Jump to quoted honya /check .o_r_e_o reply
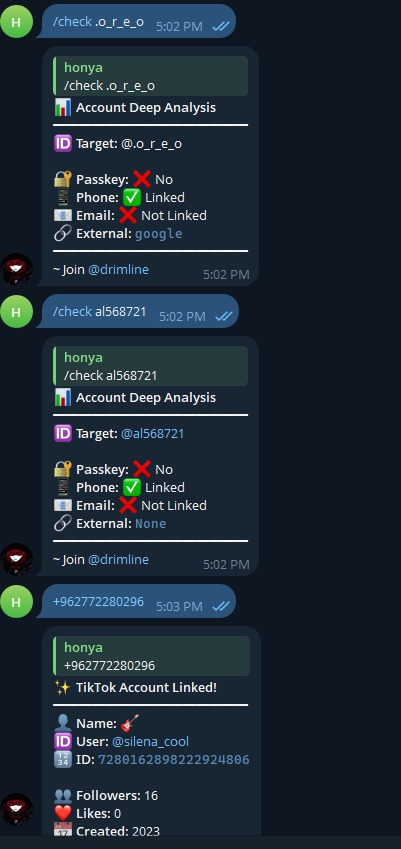Image resolution: width=401 pixels, height=849 pixels. 150,76
